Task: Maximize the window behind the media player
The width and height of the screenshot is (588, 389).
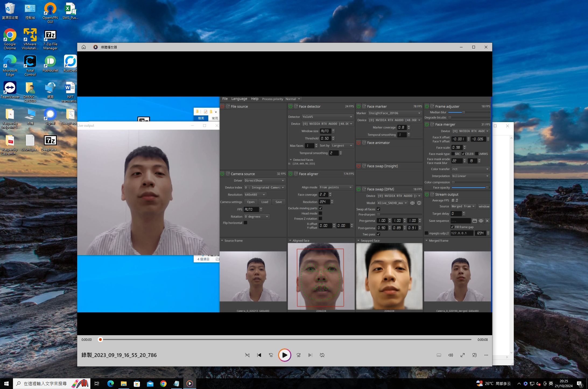Action: [x=495, y=126]
